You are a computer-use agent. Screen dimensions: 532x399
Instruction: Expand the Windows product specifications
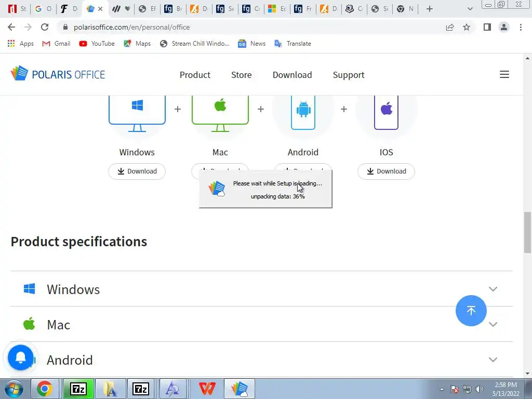(261, 289)
